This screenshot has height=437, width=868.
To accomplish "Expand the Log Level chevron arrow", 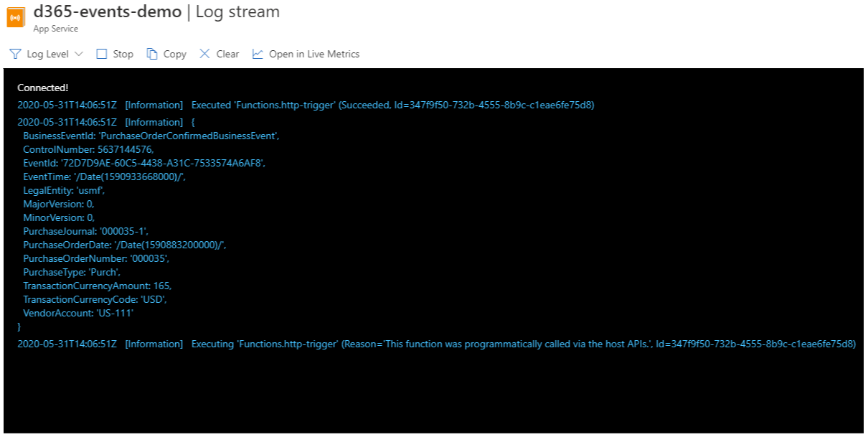I will [x=79, y=54].
